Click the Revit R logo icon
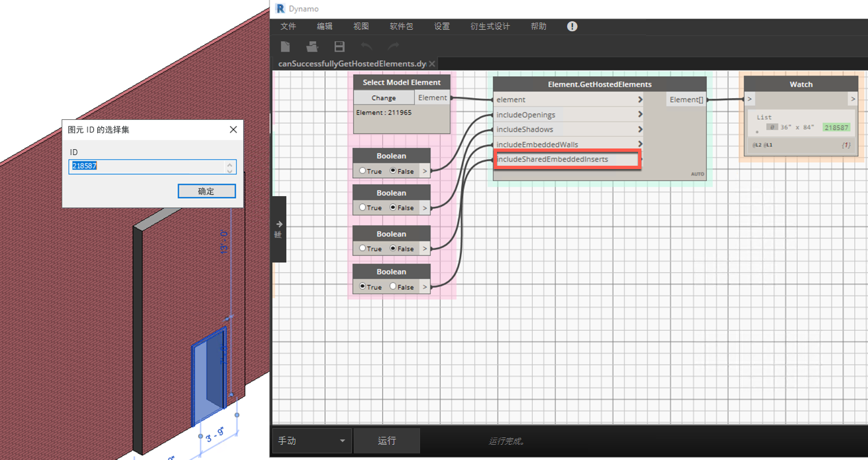The width and height of the screenshot is (868, 460). pyautogui.click(x=280, y=9)
